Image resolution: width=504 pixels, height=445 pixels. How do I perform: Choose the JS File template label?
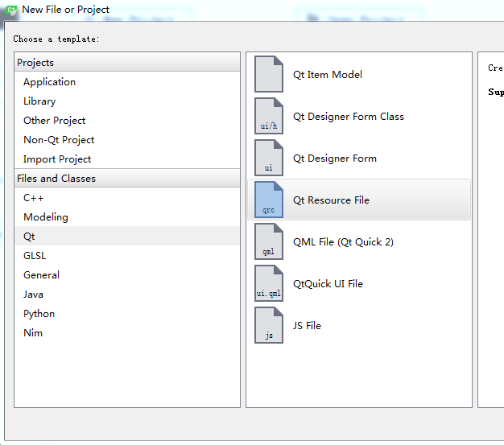pyautogui.click(x=307, y=325)
